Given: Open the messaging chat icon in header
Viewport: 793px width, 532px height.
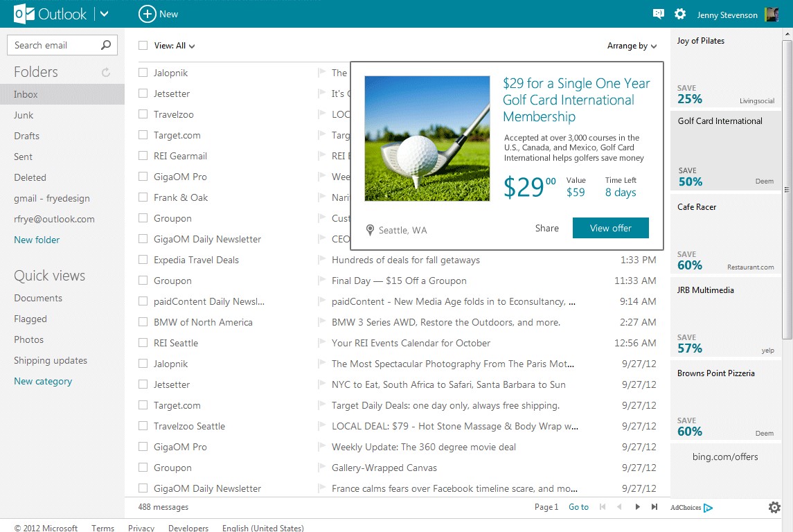Looking at the screenshot, I should 659,14.
